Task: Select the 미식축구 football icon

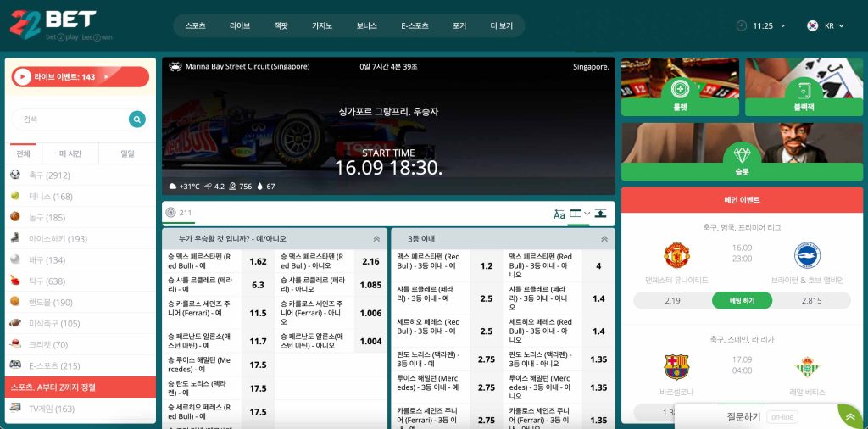Action: (x=15, y=323)
